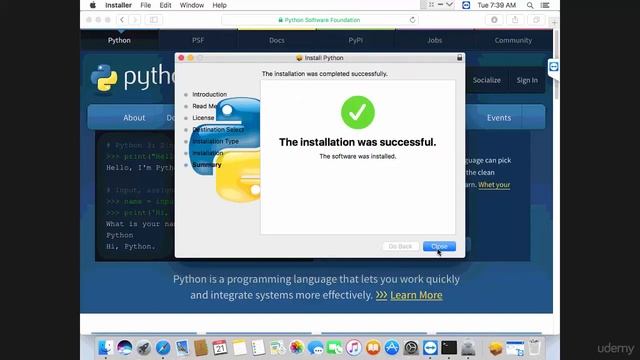Open System Preferences gear icon
Image resolution: width=640 pixels, height=360 pixels.
click(411, 348)
